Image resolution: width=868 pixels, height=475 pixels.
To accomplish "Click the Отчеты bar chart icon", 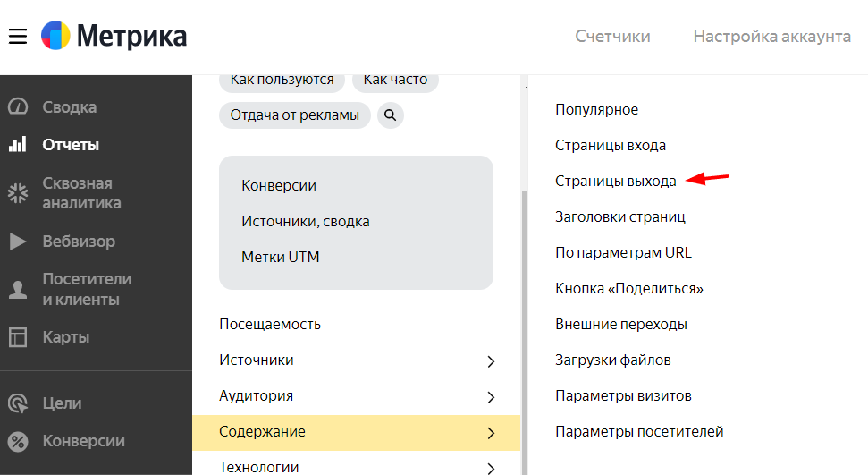I will [18, 145].
